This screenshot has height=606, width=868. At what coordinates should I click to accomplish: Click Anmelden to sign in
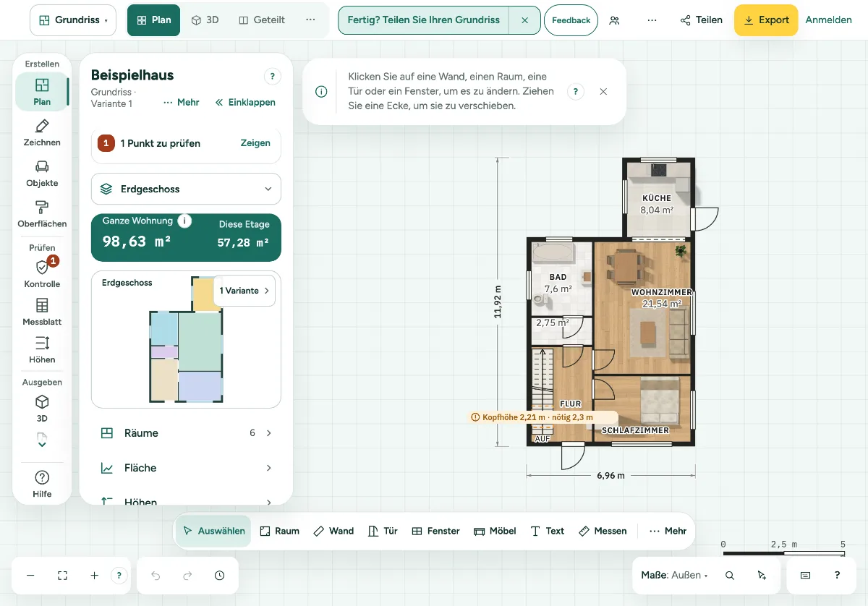pos(829,20)
